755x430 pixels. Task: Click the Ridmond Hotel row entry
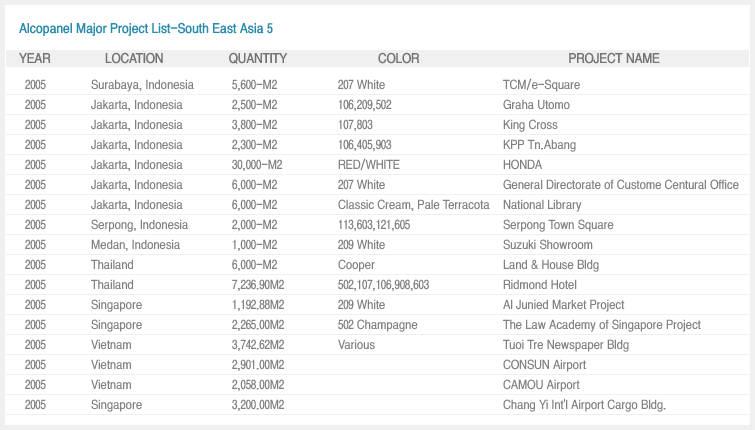coord(540,285)
